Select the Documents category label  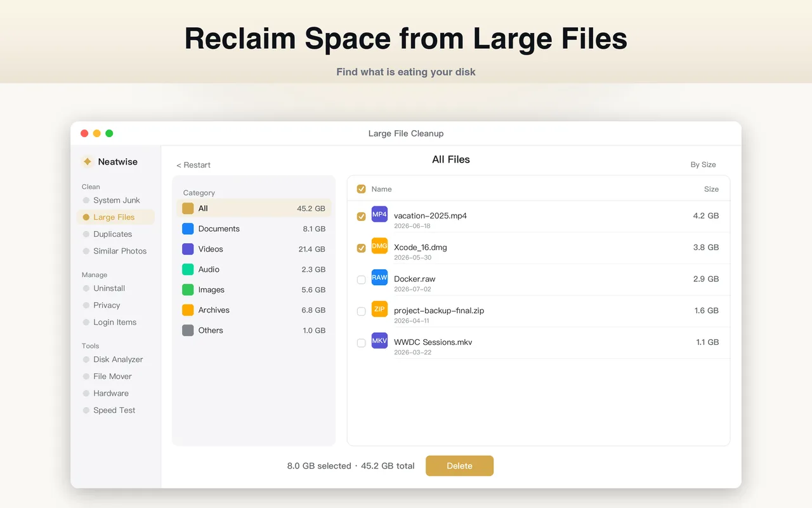coord(219,229)
